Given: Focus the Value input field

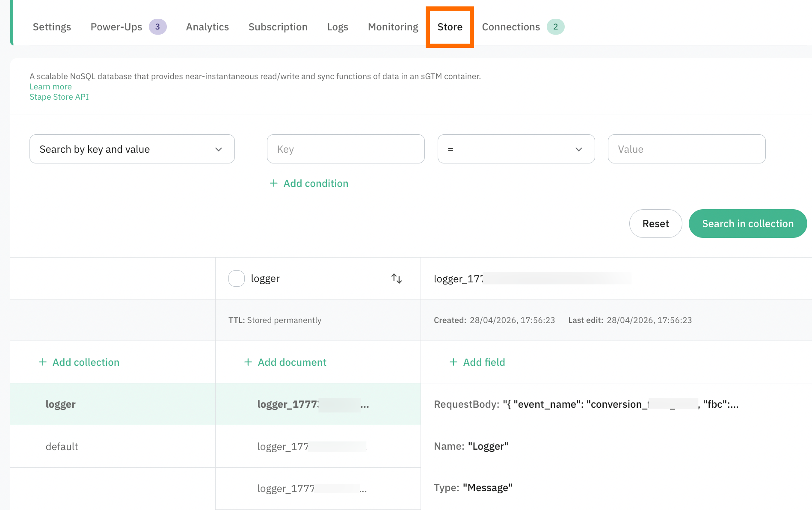Looking at the screenshot, I should point(687,149).
